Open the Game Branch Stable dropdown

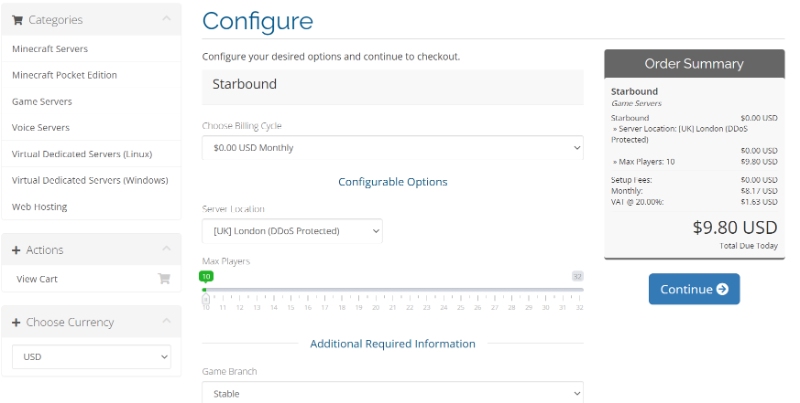coord(392,393)
